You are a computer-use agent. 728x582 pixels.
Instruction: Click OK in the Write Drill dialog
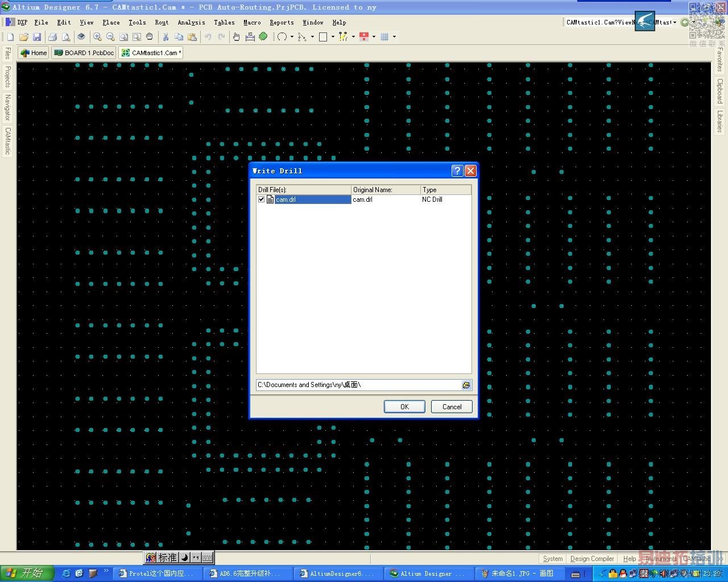(x=404, y=406)
